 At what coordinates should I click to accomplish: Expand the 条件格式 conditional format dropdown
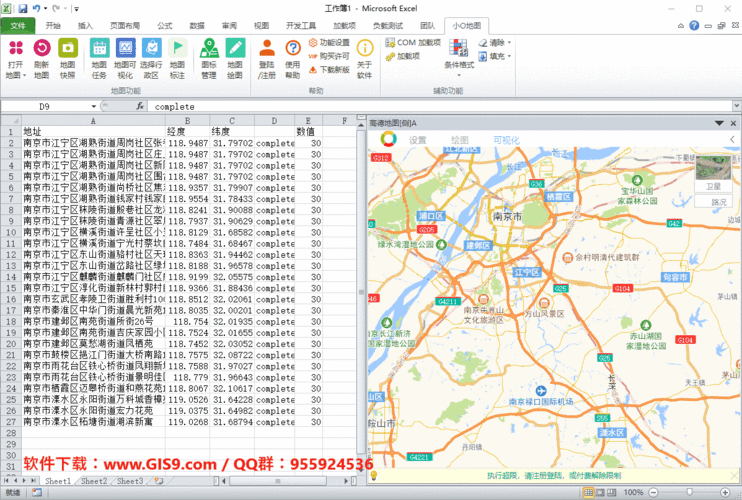459,75
